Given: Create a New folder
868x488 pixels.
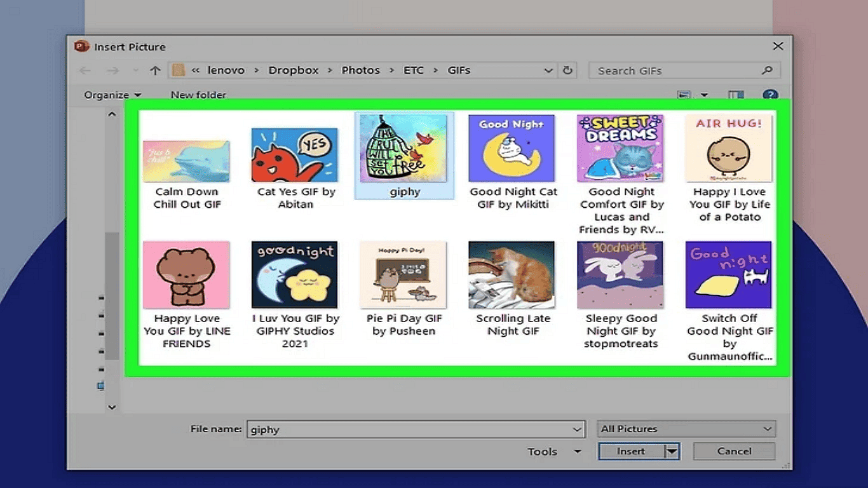Looking at the screenshot, I should tap(198, 95).
